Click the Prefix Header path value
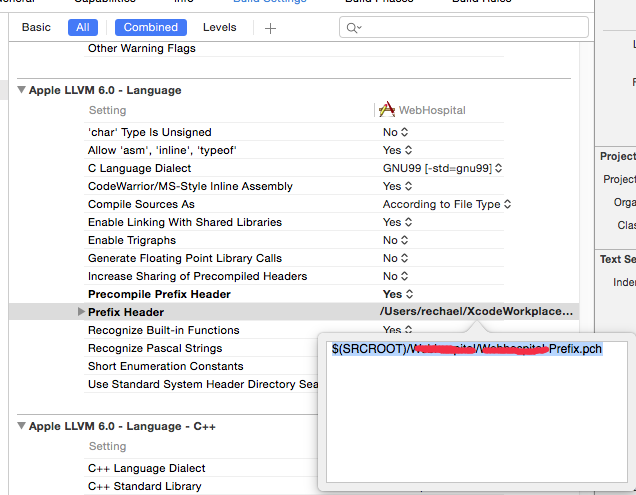The width and height of the screenshot is (636, 495). coord(476,311)
